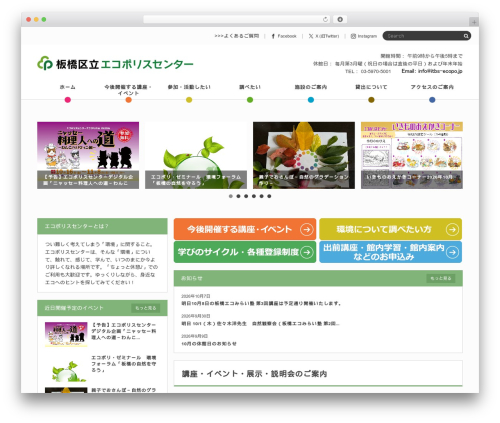The width and height of the screenshot is (500, 423).
Task: Click もっと見る in お知らせ header
Action: (441, 278)
